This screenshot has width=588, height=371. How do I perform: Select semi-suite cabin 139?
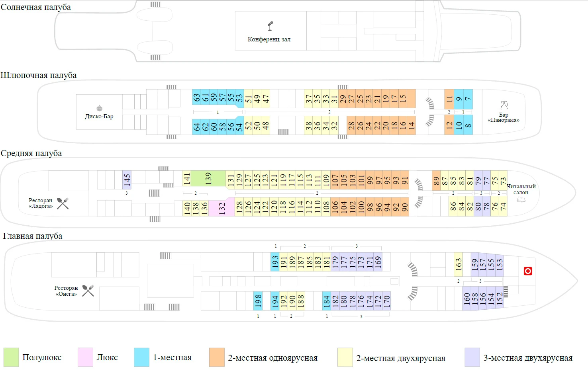(208, 178)
